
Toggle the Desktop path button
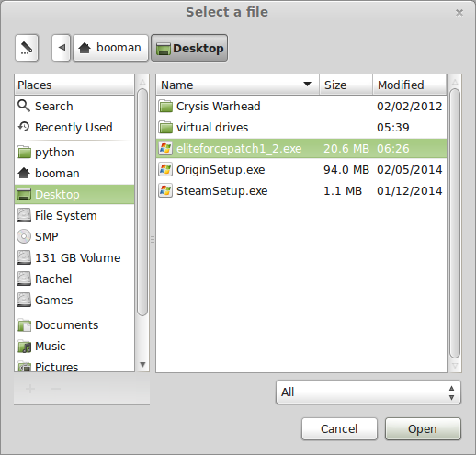(189, 48)
